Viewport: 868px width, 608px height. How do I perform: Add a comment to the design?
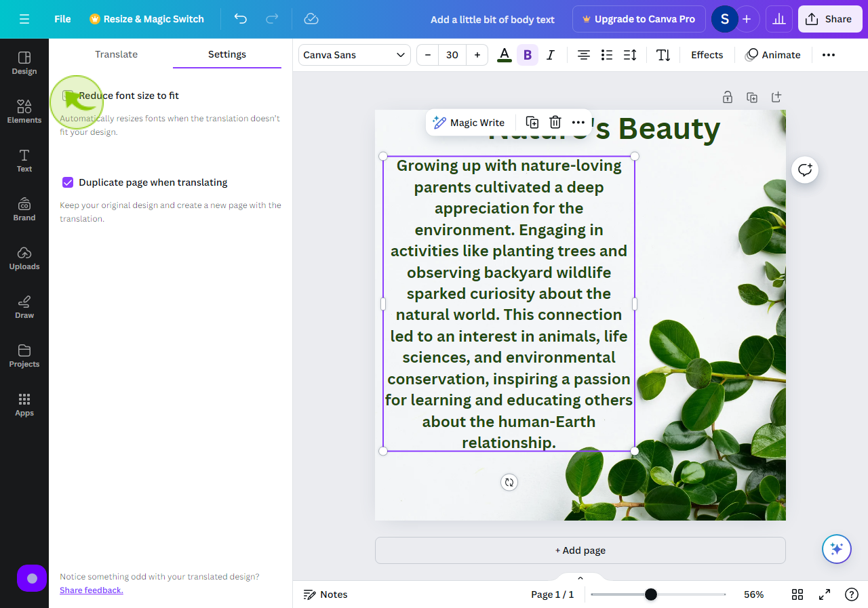point(805,169)
